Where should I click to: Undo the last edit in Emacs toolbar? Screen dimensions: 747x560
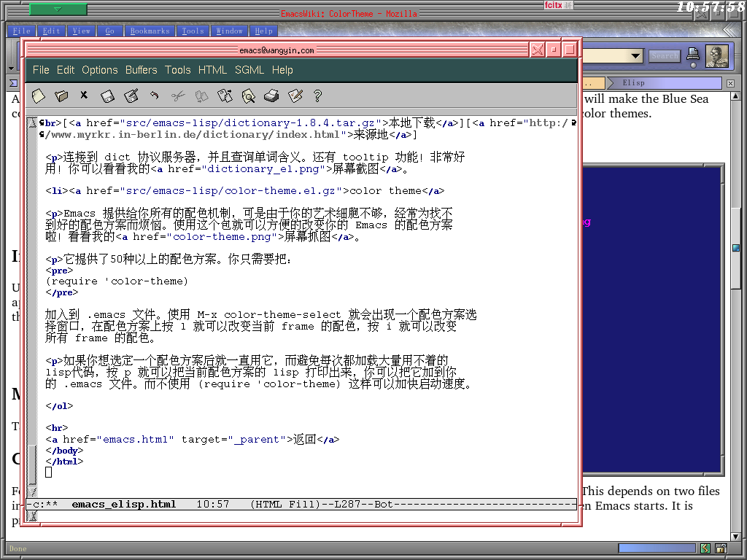tap(154, 96)
